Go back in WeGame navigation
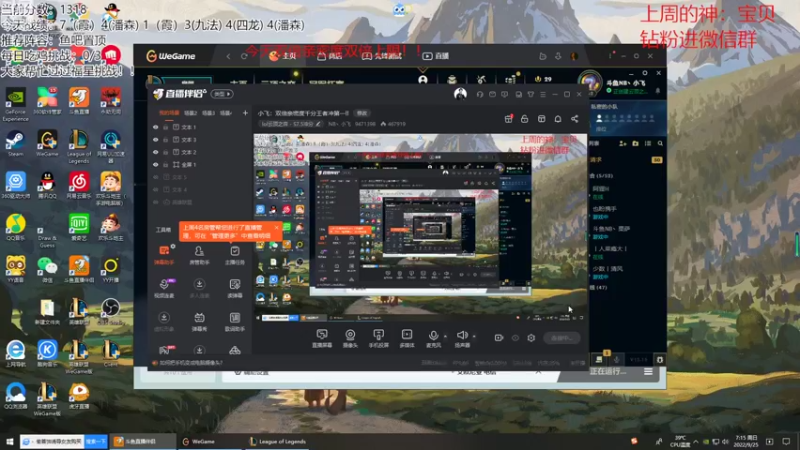800x450 pixels. [228, 56]
